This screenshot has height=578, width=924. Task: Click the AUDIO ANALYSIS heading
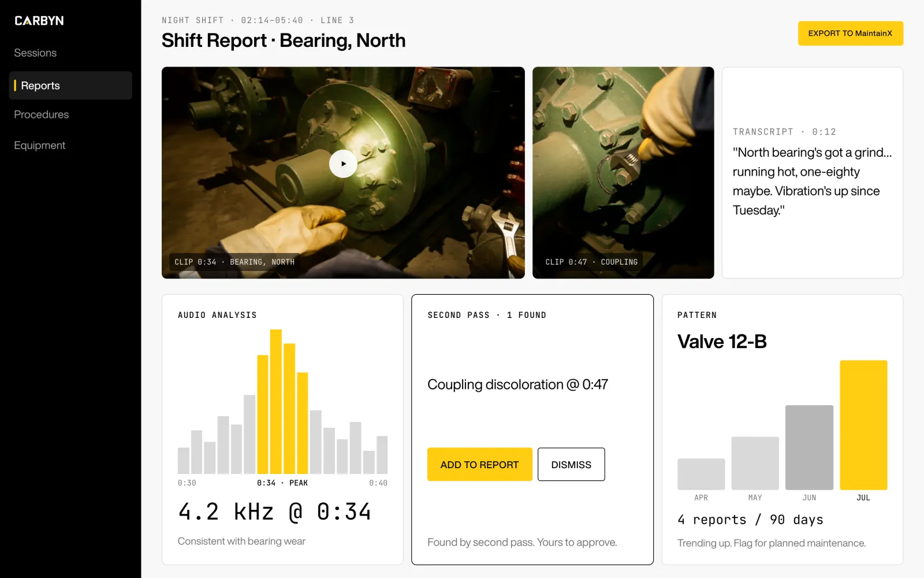coord(217,315)
